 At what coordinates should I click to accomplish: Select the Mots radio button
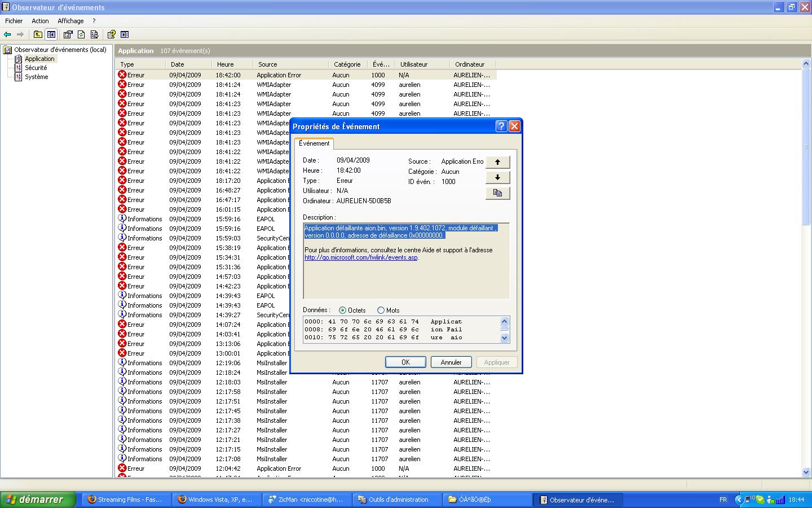[381, 310]
